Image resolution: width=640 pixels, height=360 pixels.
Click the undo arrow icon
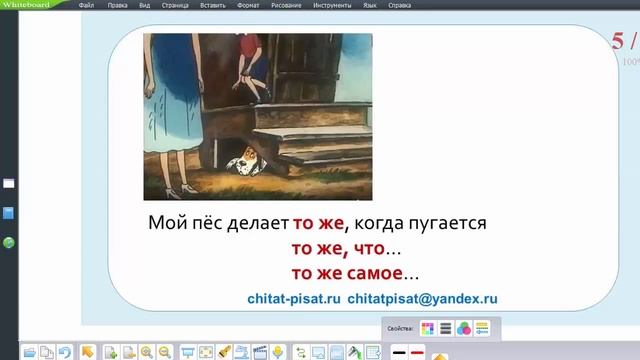coord(64,352)
